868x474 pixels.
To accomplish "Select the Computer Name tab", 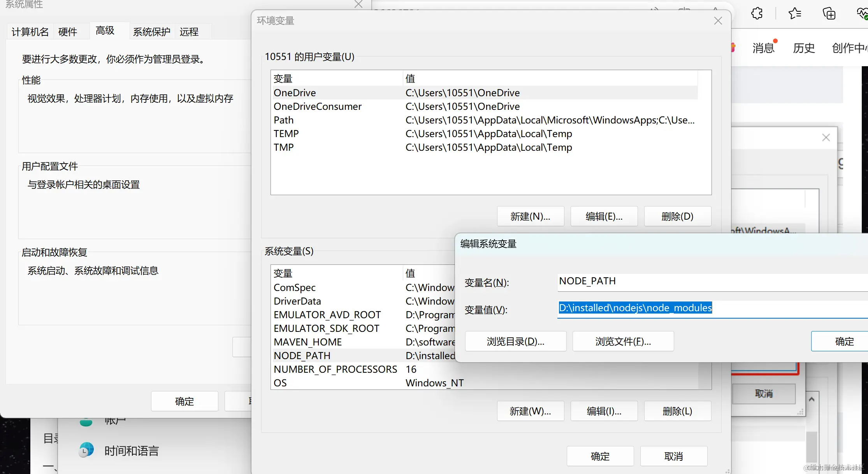I will 30,32.
